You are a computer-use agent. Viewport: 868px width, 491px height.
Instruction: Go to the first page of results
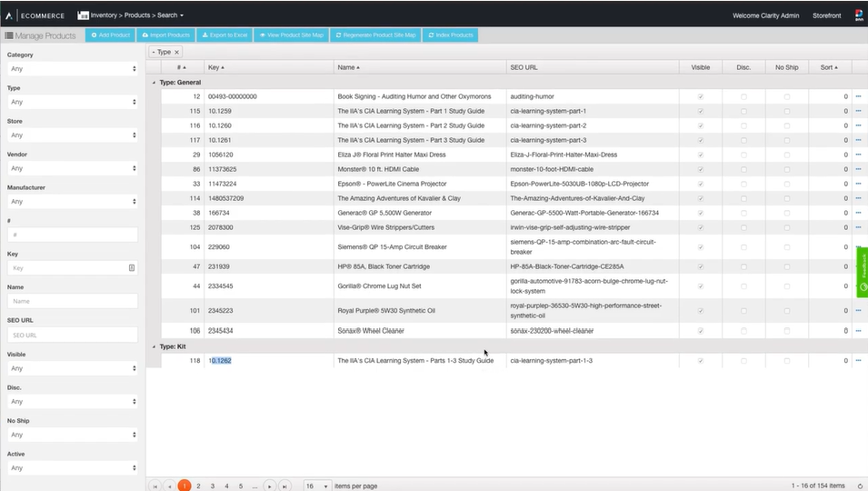point(155,486)
